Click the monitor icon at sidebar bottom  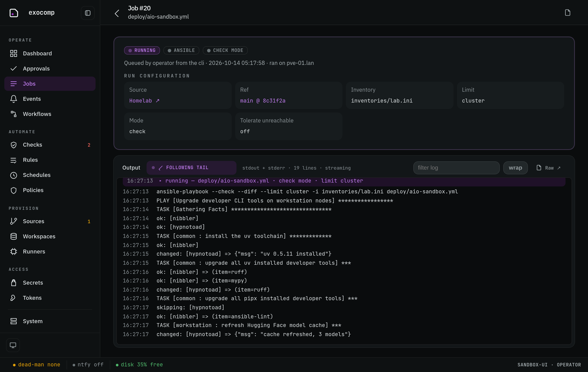pos(13,345)
